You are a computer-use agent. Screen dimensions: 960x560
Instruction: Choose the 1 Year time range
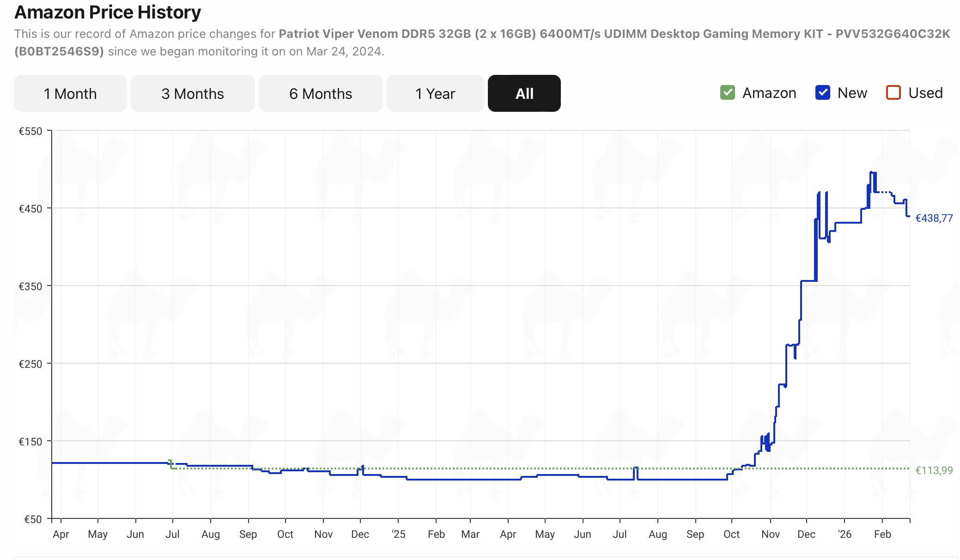435,93
